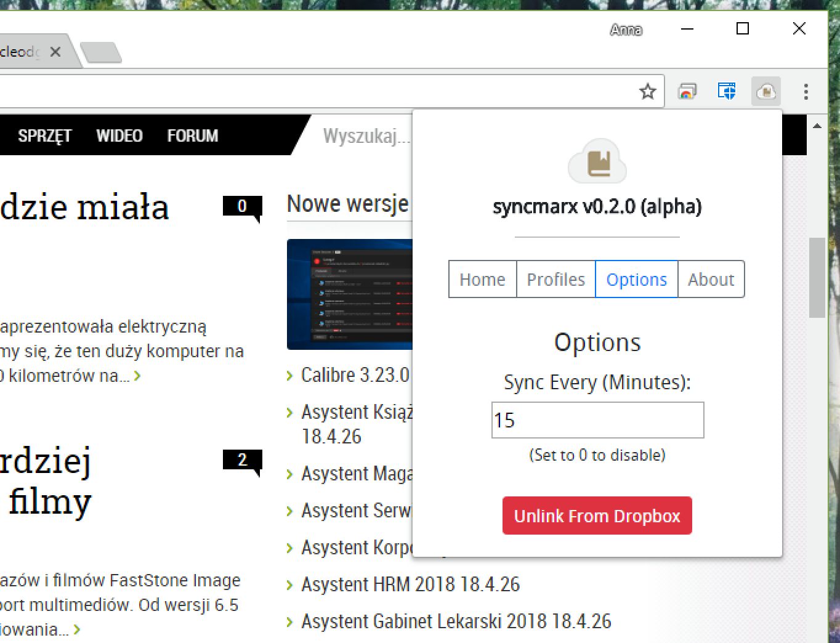Switch to Profiles tab in syncmarx
Screen dimensions: 840x643
[555, 279]
